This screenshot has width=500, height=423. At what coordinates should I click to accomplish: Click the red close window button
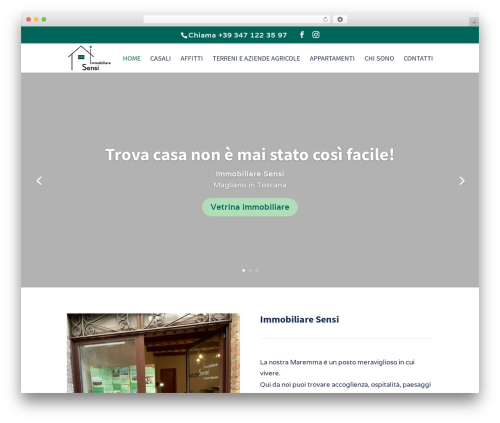(29, 19)
